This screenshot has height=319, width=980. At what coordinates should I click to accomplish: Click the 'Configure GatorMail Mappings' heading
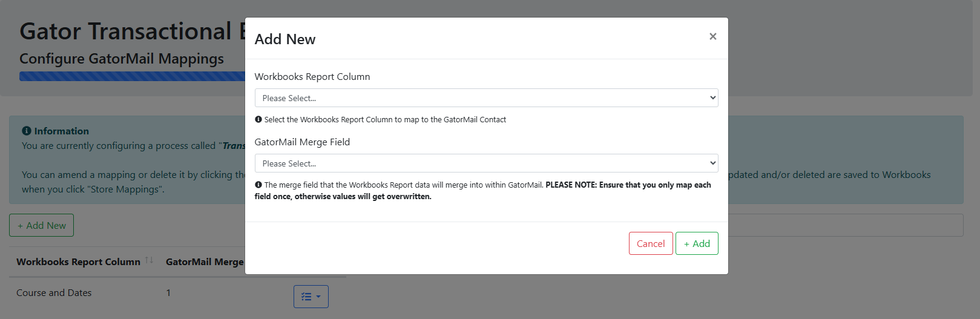pos(122,59)
